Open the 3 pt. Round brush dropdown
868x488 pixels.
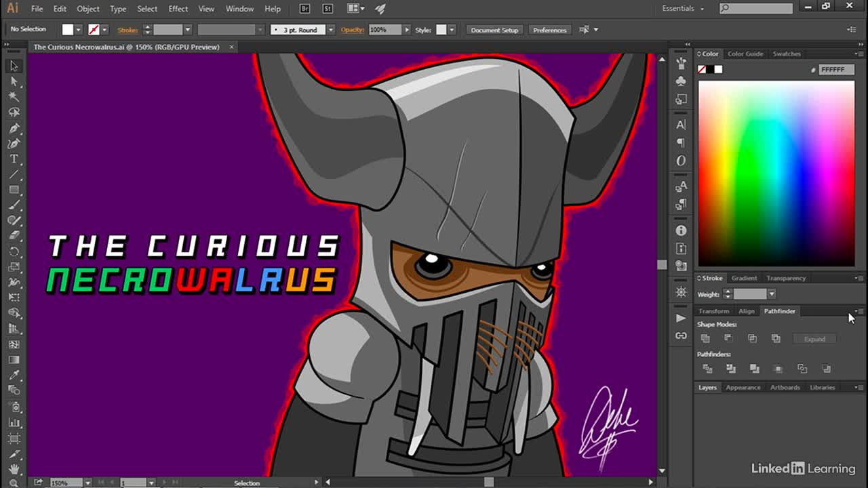(x=331, y=30)
